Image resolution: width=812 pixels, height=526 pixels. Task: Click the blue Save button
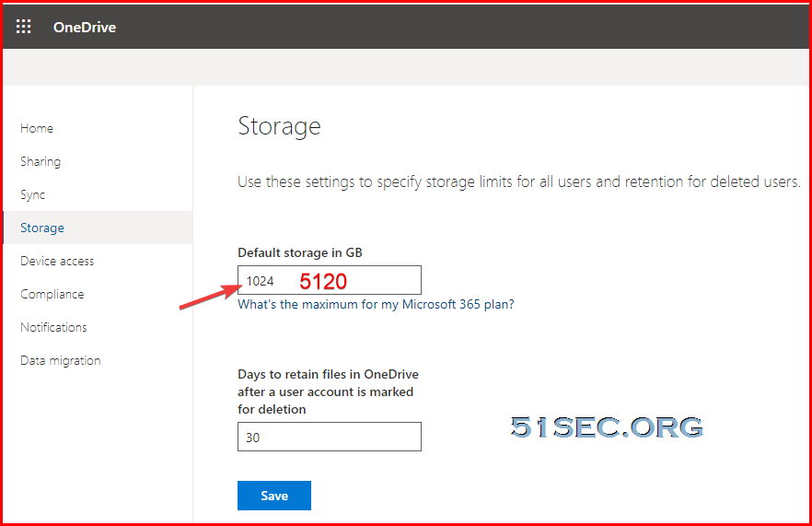(274, 496)
